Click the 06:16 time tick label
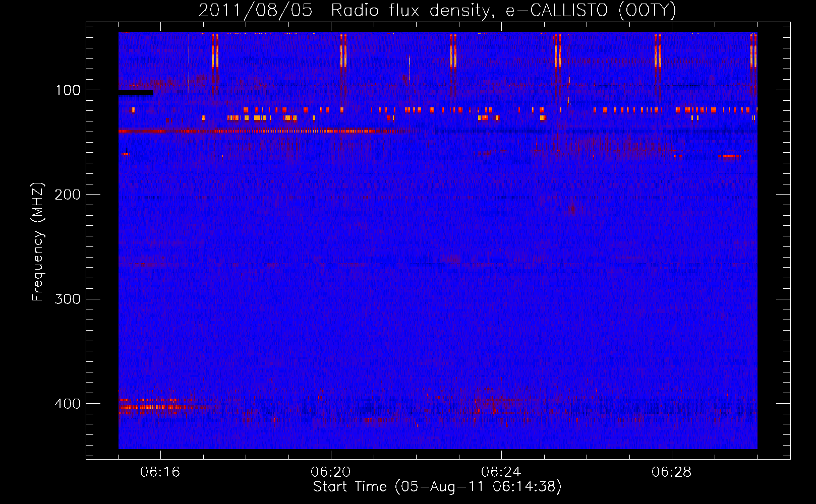This screenshot has width=816, height=504. (160, 472)
